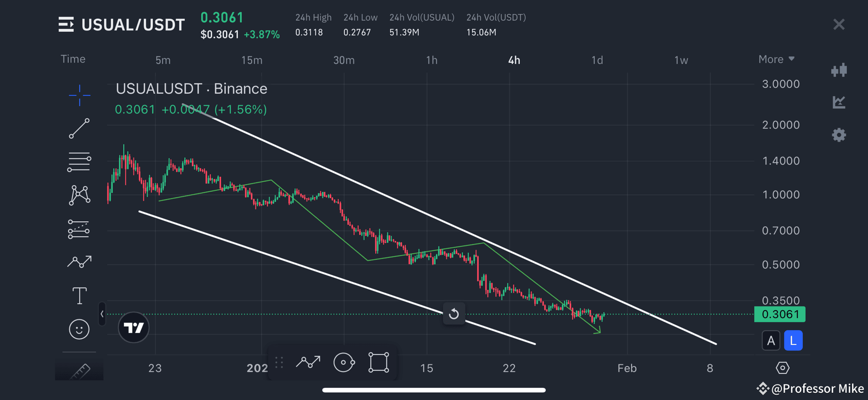Switch to the 1h timeframe
Viewport: 868px width, 400px height.
click(x=432, y=60)
